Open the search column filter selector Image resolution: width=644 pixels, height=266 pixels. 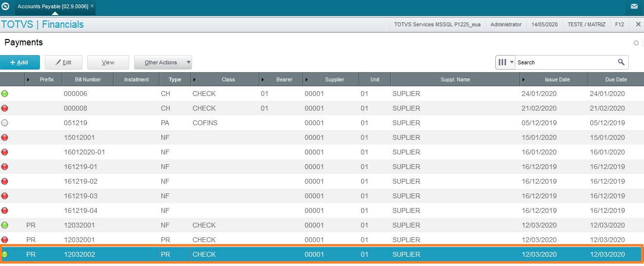(505, 62)
